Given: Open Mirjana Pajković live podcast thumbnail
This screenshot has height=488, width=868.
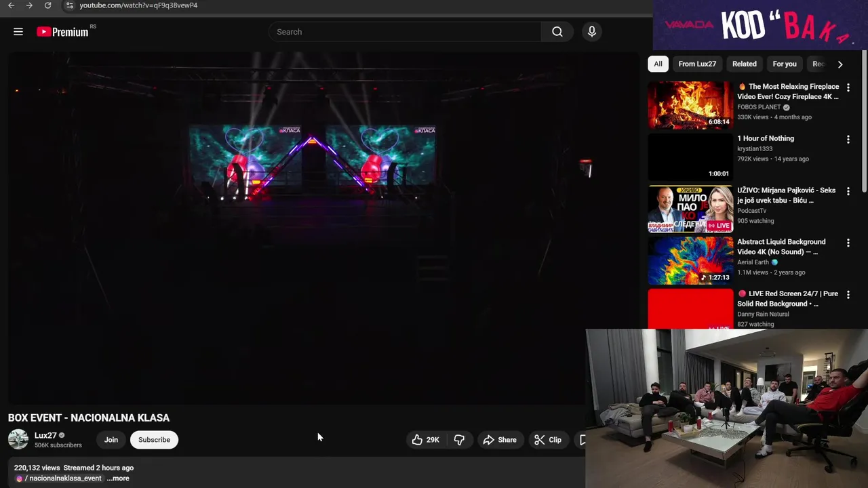Looking at the screenshot, I should [x=690, y=209].
